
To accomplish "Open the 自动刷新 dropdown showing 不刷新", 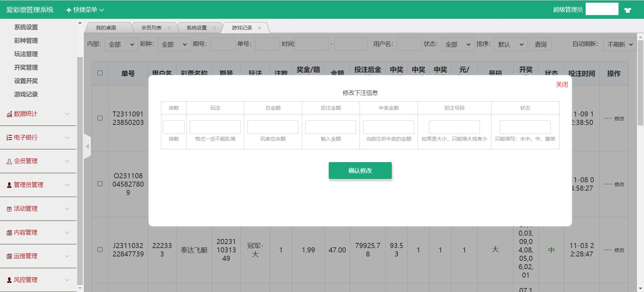I will [620, 44].
